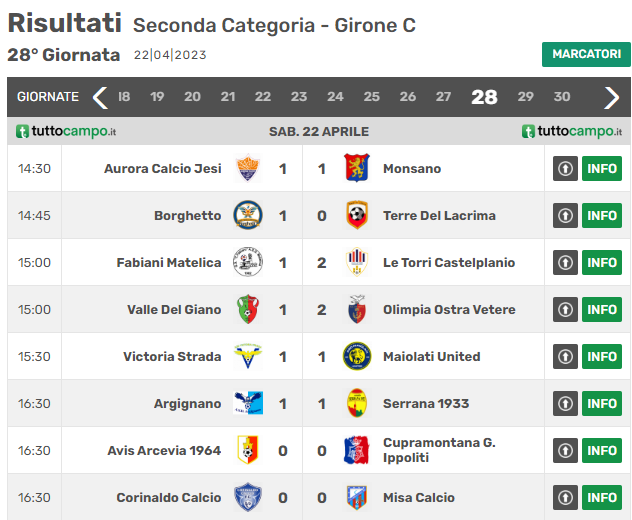632x520 pixels.
Task: Open INFO for Avis Arcevia 1964 match
Action: pyautogui.click(x=602, y=451)
